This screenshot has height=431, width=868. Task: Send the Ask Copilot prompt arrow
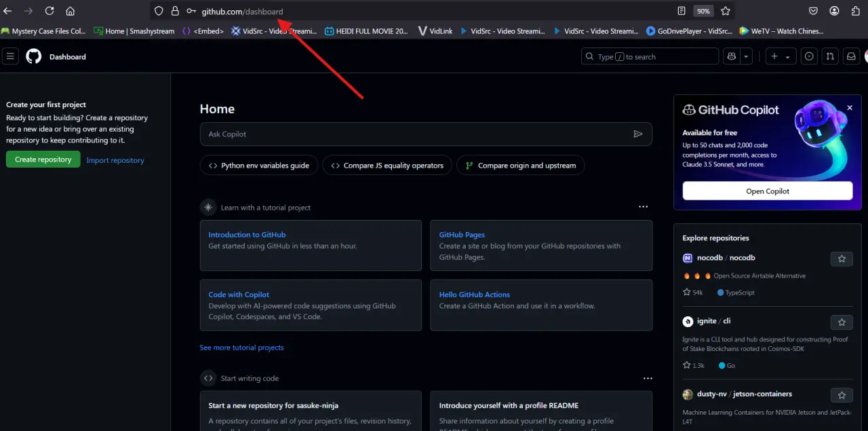(x=637, y=134)
